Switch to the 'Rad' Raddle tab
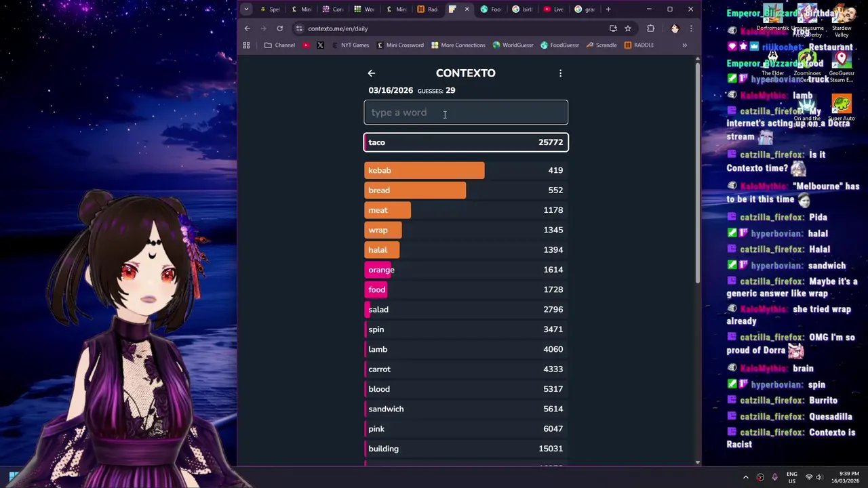This screenshot has width=868, height=488. 427,9
